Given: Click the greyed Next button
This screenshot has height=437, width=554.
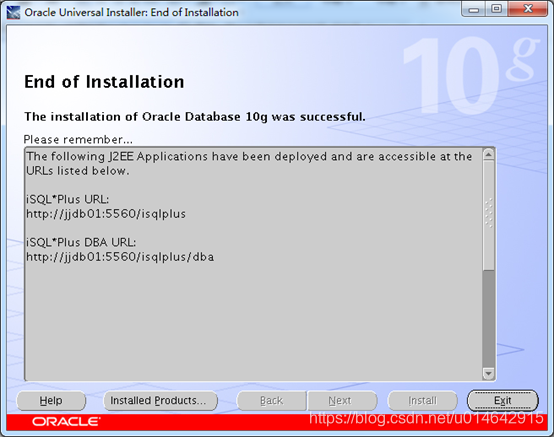Looking at the screenshot, I should point(342,401).
